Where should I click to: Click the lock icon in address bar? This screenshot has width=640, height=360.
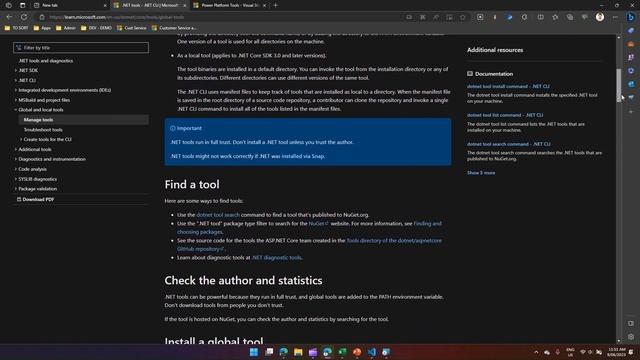[x=42, y=17]
